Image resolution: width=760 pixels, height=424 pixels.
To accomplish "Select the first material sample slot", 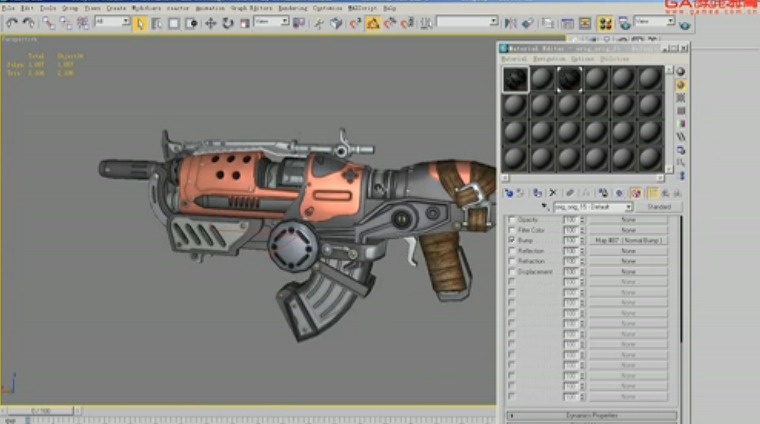I will point(515,79).
